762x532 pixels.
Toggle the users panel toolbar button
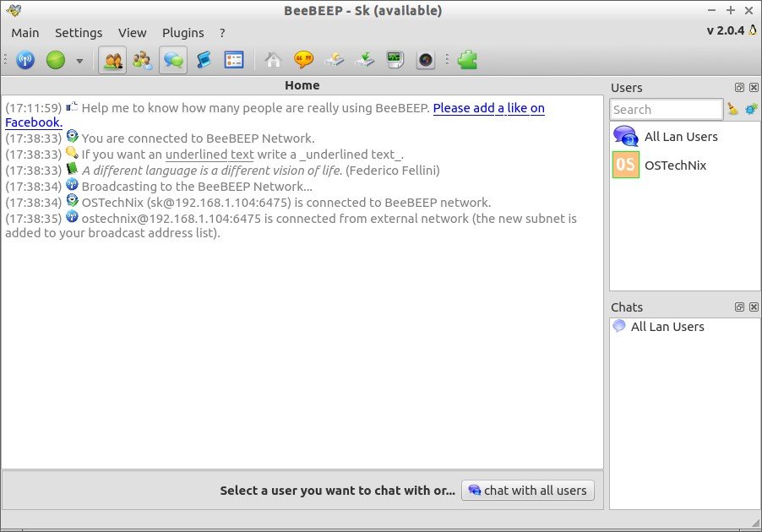pos(112,60)
